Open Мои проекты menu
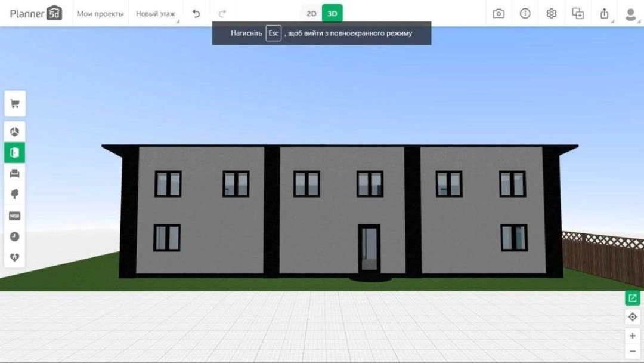Screen dimensions: 644x363 pos(100,13)
